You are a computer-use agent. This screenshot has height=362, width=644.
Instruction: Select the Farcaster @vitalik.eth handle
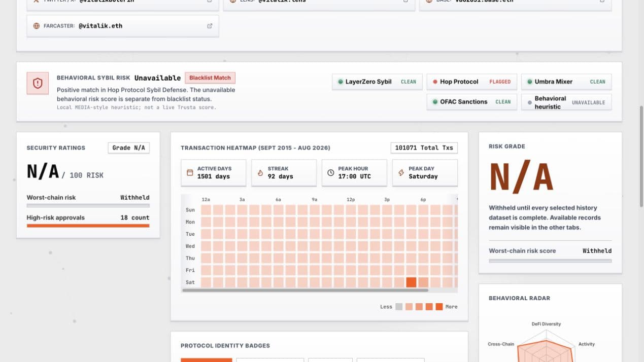coord(100,26)
